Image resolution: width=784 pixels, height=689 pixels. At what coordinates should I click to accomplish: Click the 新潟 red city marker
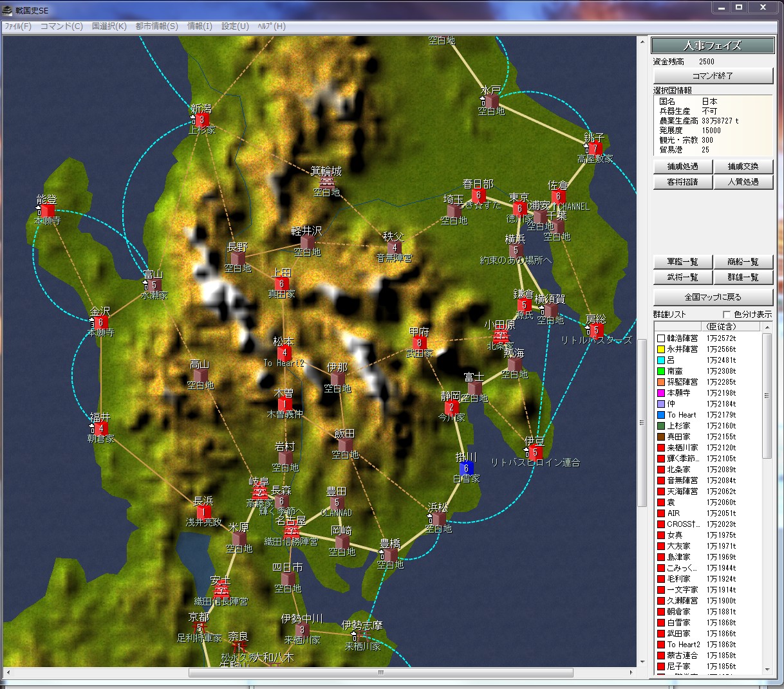202,120
